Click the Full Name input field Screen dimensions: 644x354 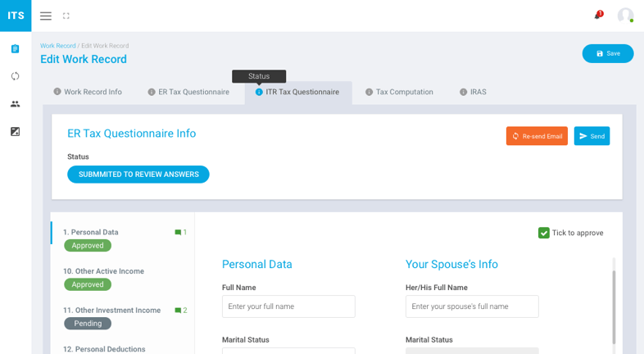pyautogui.click(x=288, y=306)
